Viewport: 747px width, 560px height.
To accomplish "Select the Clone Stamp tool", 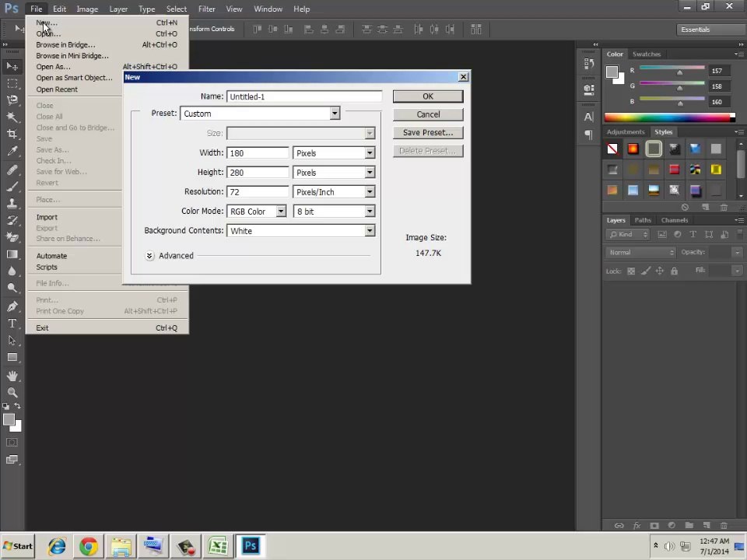I will tap(12, 203).
